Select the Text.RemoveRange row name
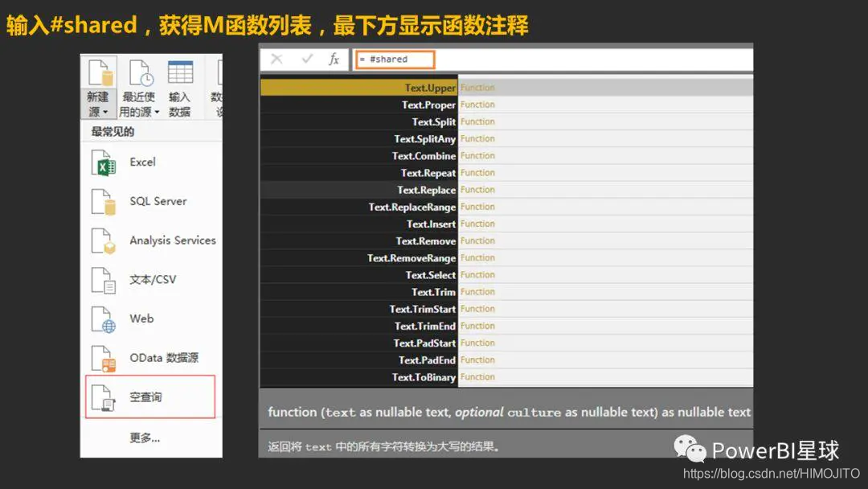 coord(411,258)
